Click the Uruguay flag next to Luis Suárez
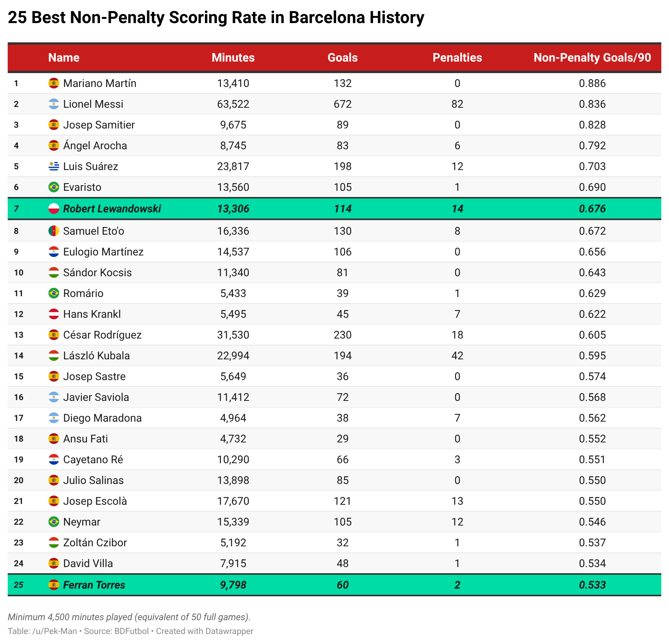The width and height of the screenshot is (669, 644). 53,166
